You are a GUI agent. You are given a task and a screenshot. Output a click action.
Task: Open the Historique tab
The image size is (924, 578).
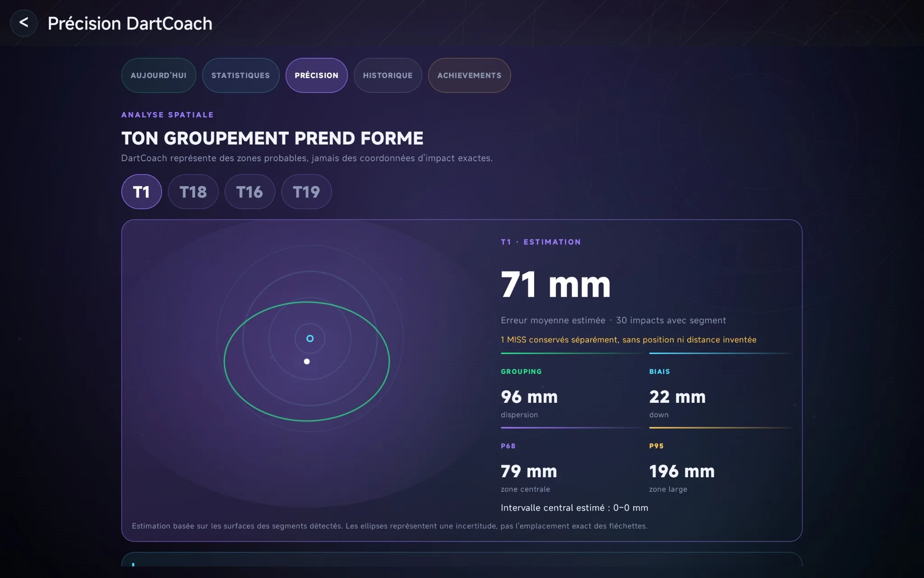coord(388,75)
